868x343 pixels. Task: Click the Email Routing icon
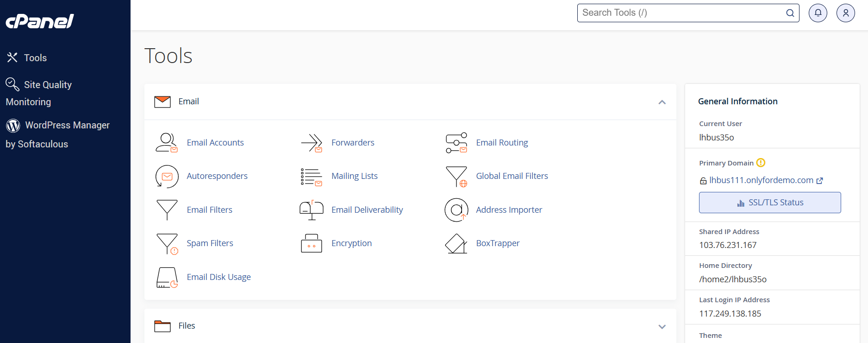(x=456, y=143)
